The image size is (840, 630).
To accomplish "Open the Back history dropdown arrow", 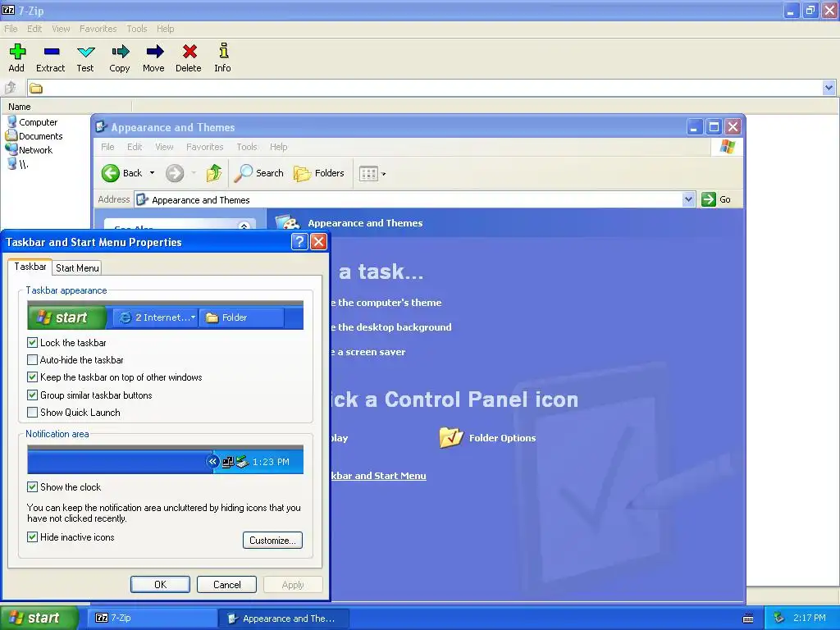I will pos(152,173).
